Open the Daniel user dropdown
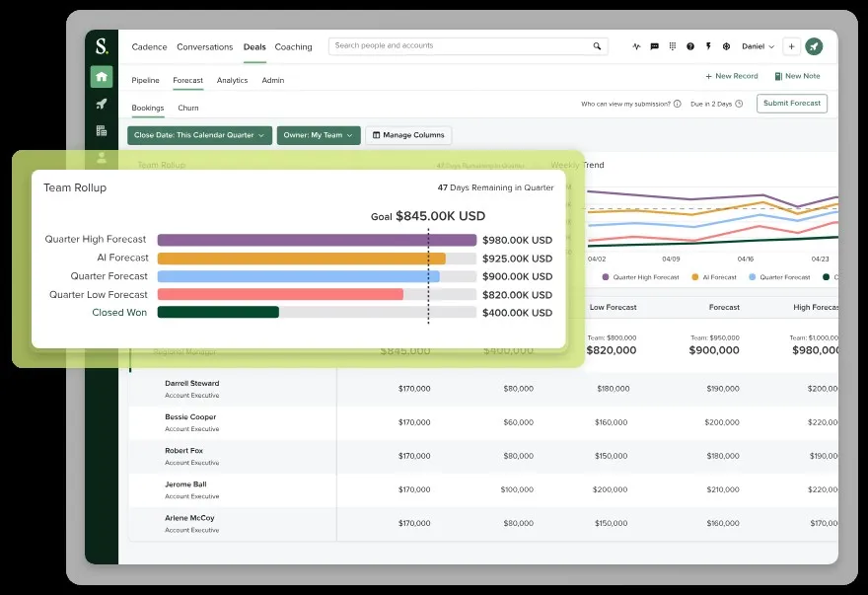868x595 pixels. point(758,46)
